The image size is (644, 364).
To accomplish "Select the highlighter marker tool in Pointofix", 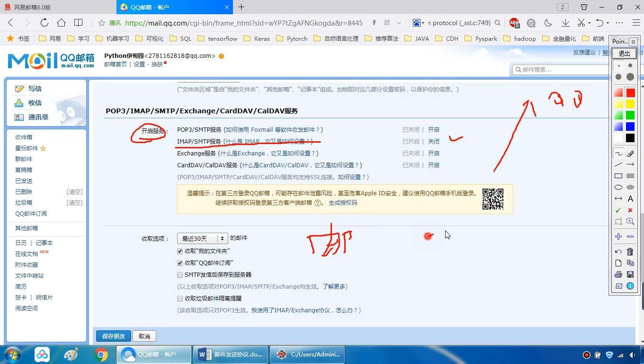I will point(630,154).
